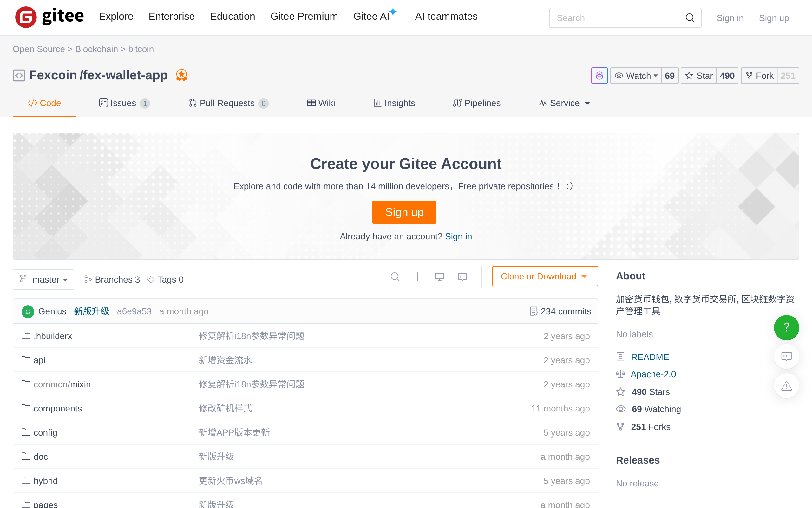Viewport: 812px width, 508px height.
Task: Open the config folder
Action: point(45,433)
